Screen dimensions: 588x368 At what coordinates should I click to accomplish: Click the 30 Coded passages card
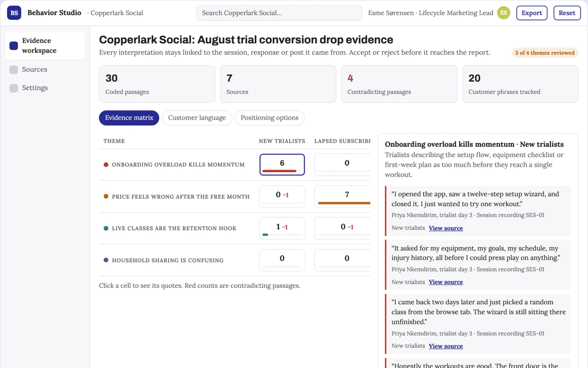157,84
